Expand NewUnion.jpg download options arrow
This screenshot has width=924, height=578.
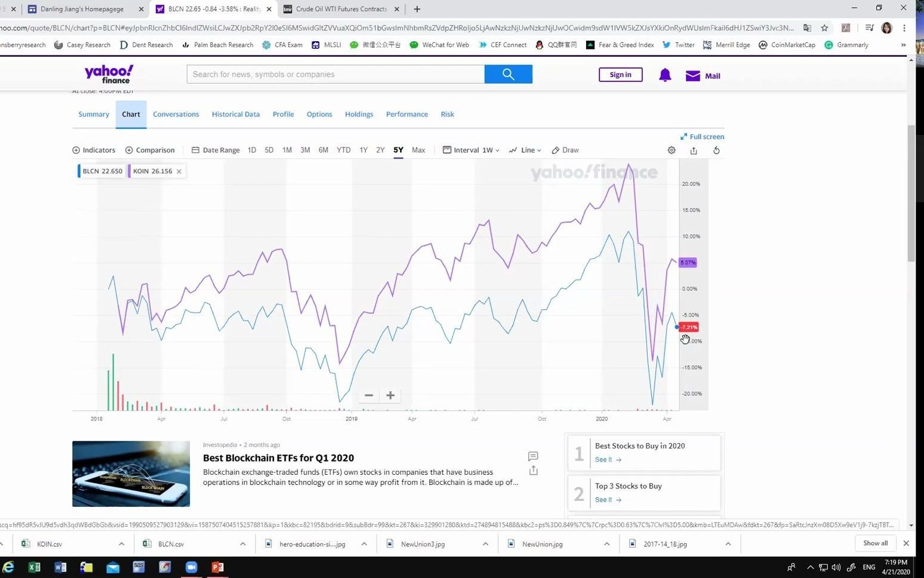[606, 544]
